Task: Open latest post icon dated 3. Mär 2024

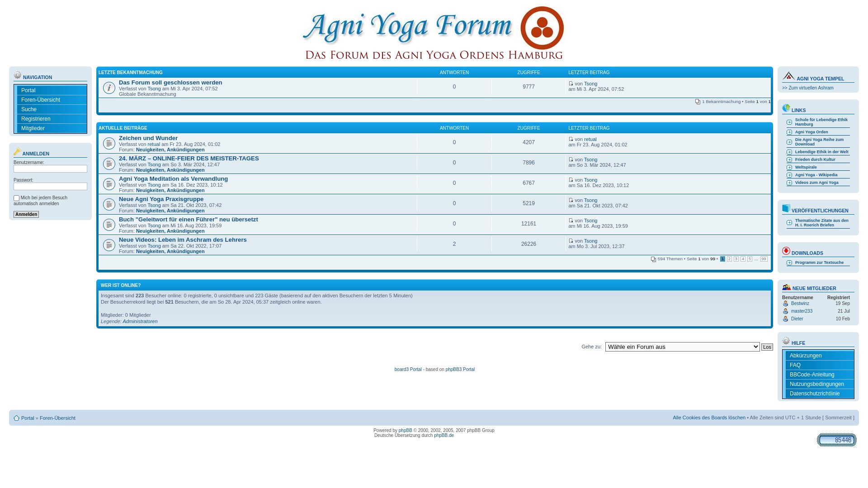Action: [571, 160]
